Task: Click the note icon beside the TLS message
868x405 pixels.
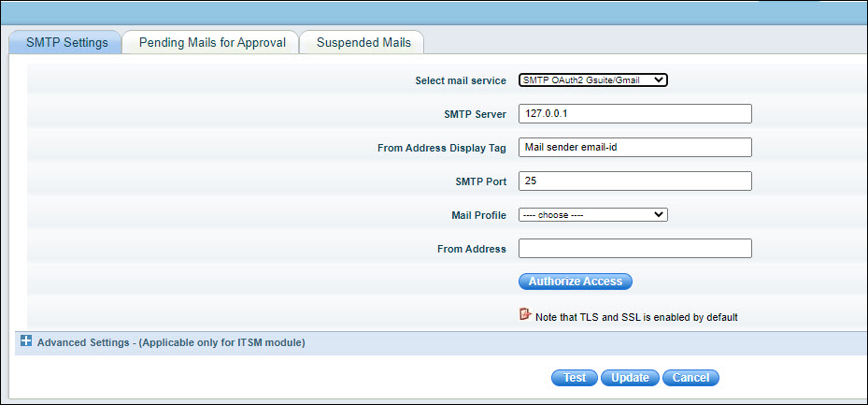Action: (x=525, y=315)
